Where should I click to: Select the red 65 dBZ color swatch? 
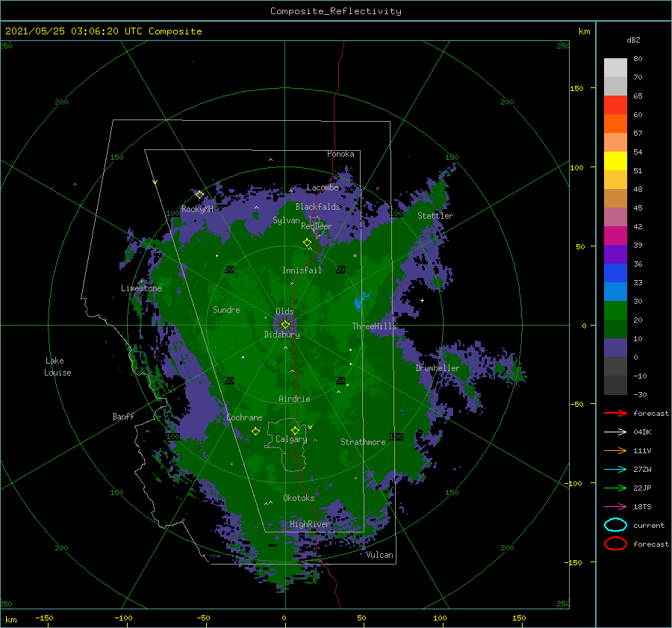tap(615, 105)
